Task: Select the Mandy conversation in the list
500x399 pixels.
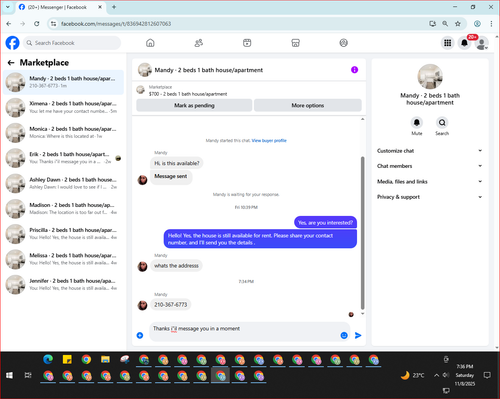Action: 63,82
